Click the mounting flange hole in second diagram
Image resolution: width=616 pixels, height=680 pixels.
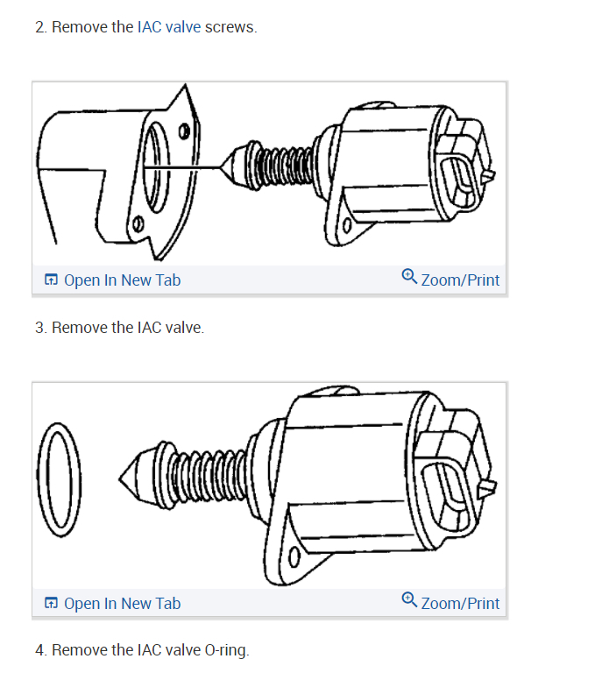coord(294,556)
